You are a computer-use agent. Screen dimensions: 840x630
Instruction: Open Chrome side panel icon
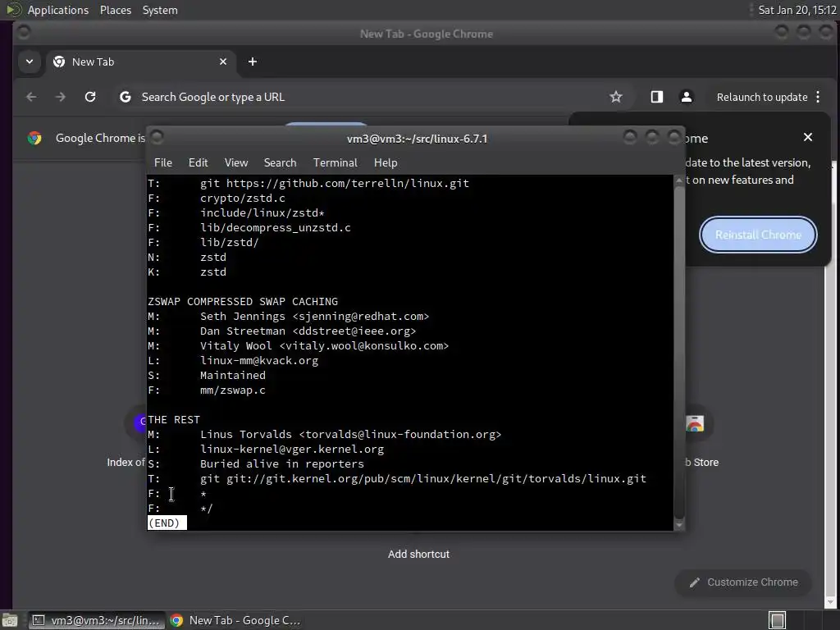point(657,97)
